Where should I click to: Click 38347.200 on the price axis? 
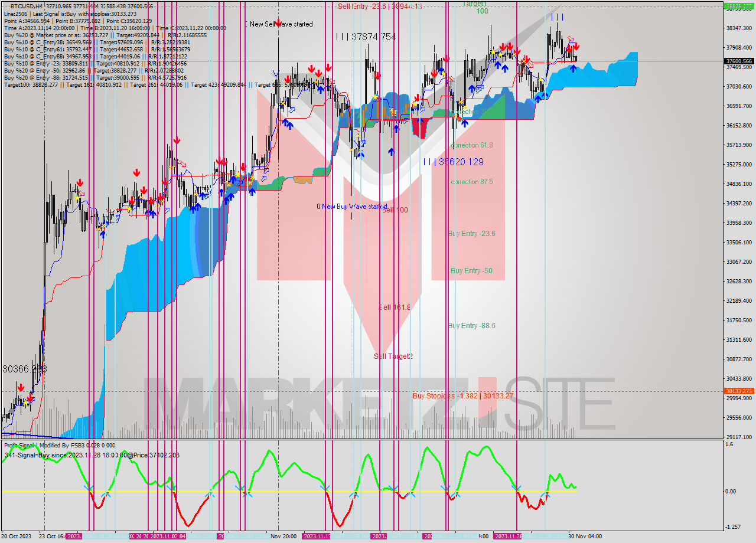coord(738,28)
